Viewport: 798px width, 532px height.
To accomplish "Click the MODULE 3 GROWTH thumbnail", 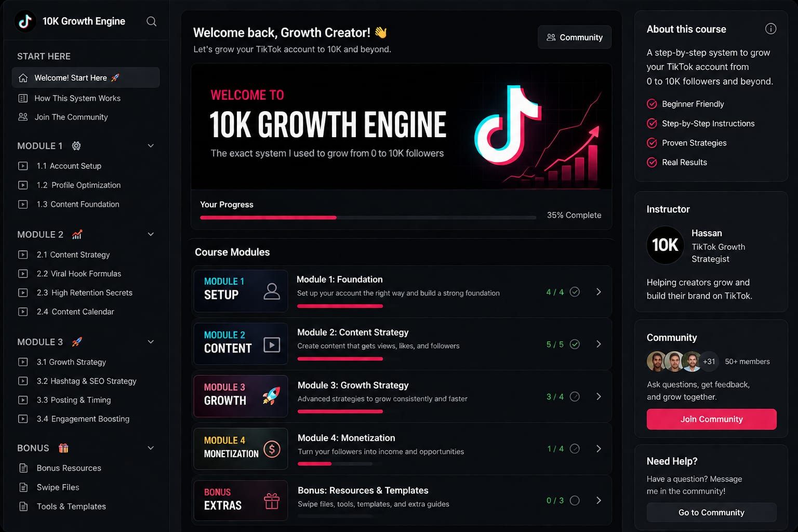I will pos(241,396).
